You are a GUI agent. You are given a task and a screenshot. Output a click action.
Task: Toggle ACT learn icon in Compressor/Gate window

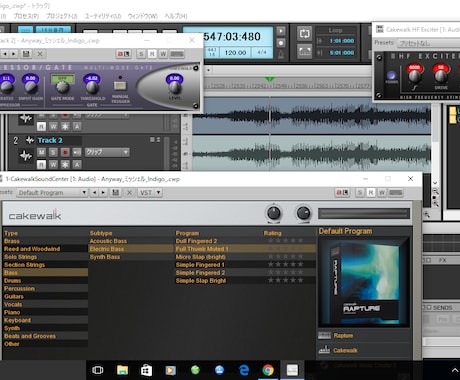[x=123, y=54]
